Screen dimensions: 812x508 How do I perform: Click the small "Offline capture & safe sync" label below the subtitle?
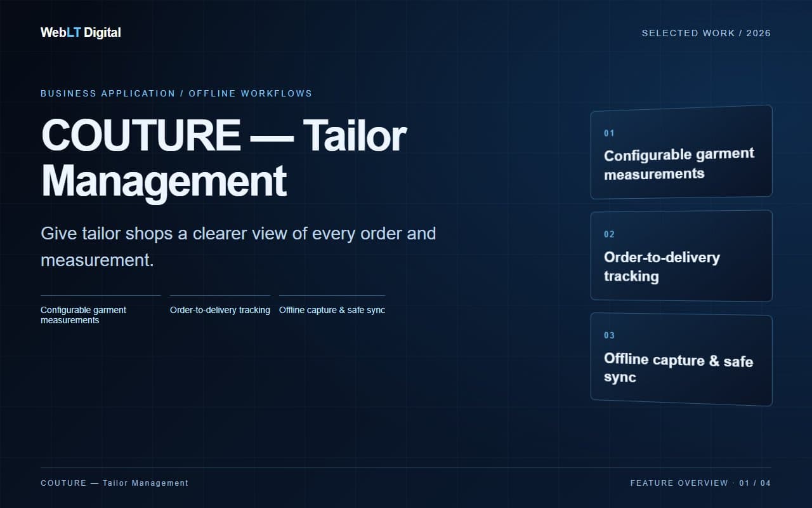(x=332, y=310)
